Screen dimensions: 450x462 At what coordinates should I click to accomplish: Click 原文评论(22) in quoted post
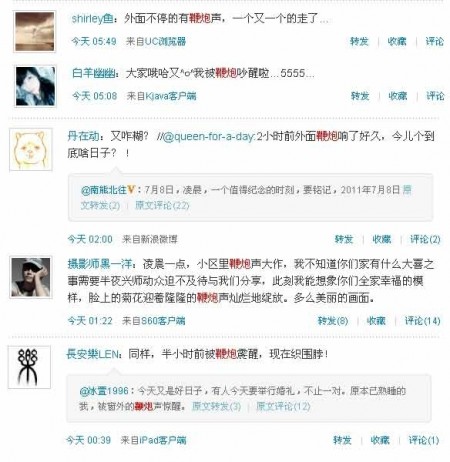[162, 205]
